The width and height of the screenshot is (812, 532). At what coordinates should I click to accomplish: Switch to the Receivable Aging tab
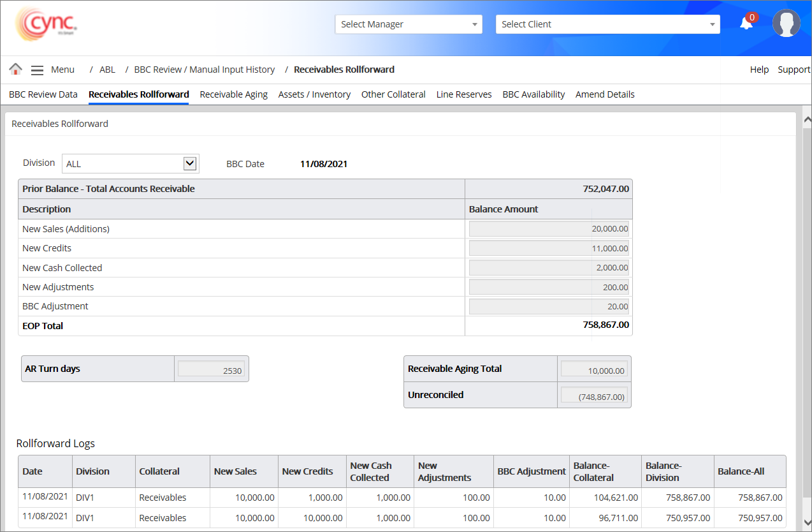click(233, 94)
